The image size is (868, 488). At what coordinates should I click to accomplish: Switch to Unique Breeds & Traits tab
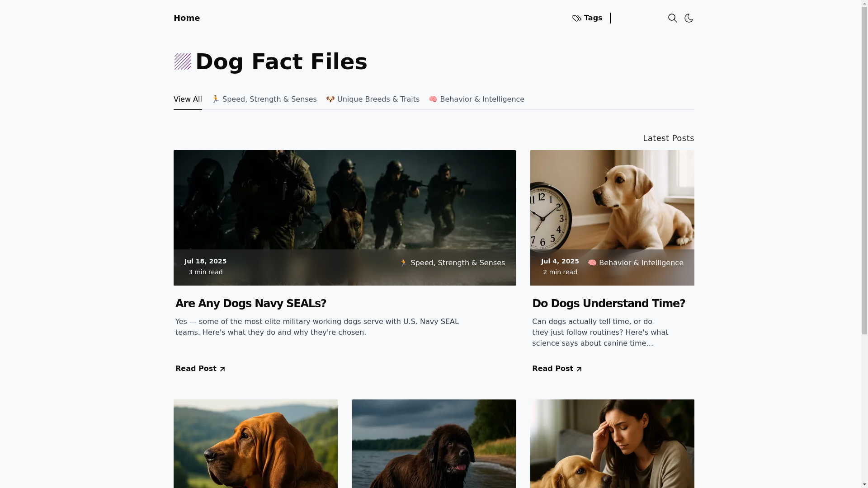point(373,99)
